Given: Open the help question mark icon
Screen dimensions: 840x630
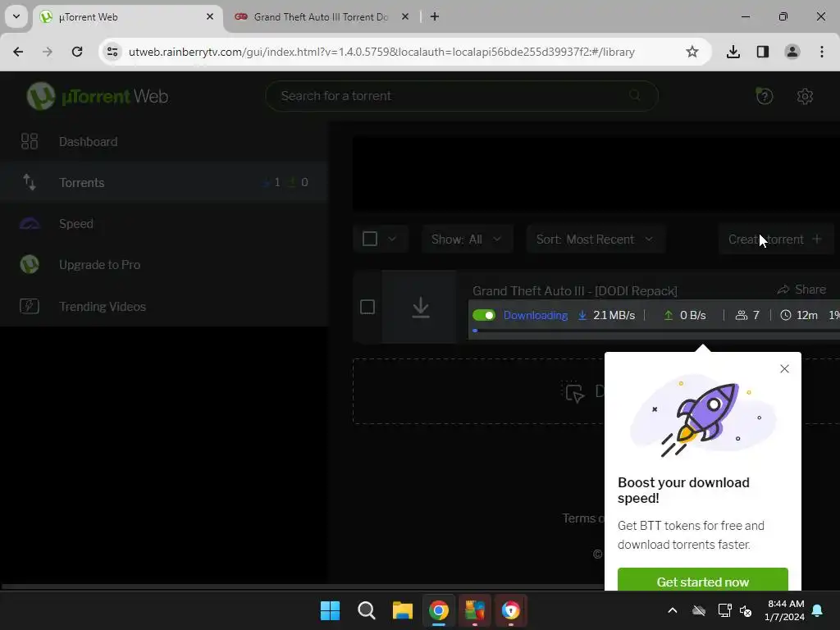Looking at the screenshot, I should [765, 97].
